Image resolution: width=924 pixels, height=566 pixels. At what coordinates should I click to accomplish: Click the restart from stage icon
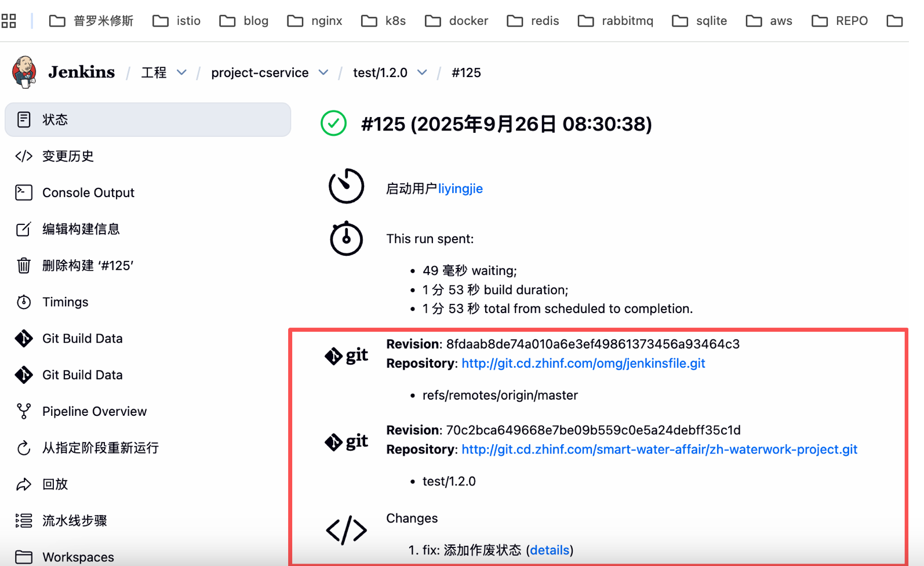(x=24, y=448)
